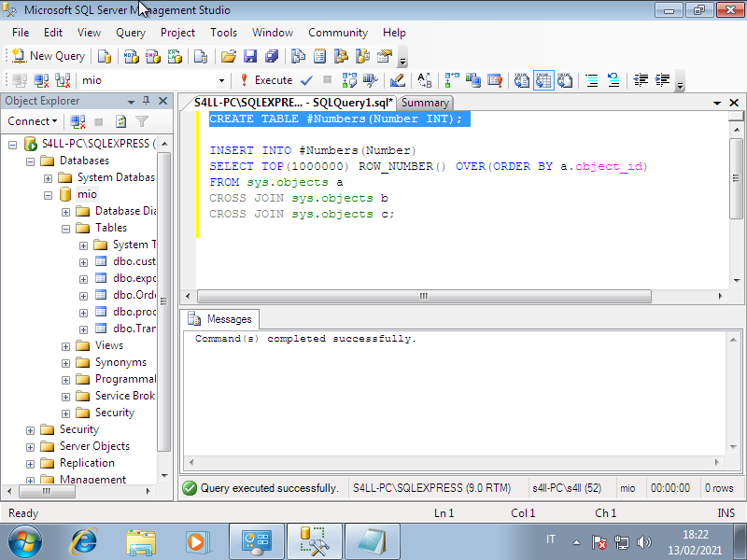Expand the Synonyms folder
The image size is (747, 560).
65,363
